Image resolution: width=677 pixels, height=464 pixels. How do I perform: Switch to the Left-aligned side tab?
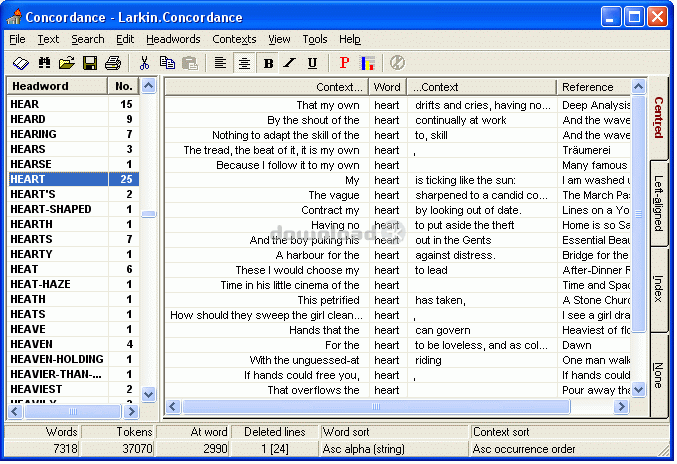coord(659,210)
